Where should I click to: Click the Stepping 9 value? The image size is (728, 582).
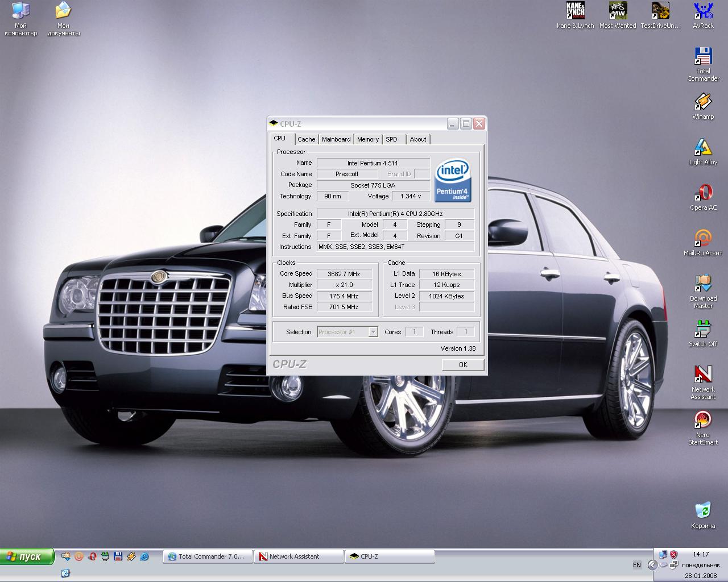pos(459,225)
